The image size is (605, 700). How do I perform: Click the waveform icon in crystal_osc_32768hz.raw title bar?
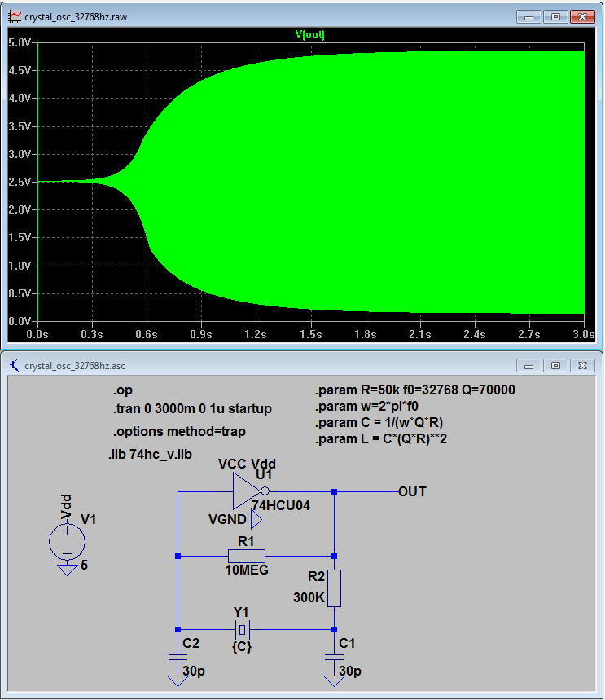pyautogui.click(x=15, y=16)
